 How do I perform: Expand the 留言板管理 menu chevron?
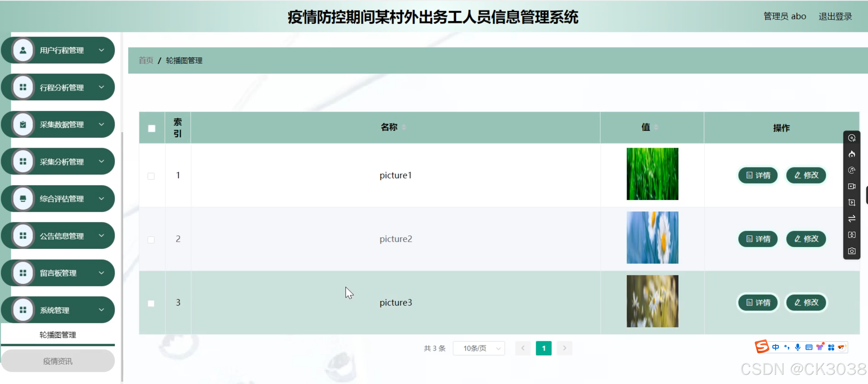[x=101, y=272]
